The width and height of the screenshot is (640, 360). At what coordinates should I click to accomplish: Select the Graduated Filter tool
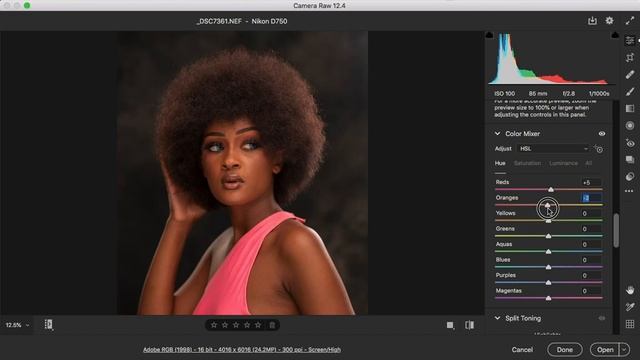(630, 109)
